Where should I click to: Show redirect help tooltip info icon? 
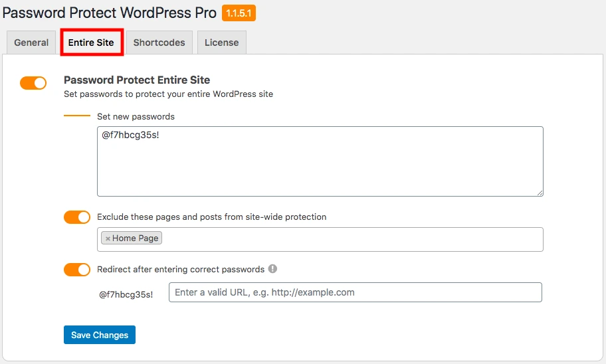click(x=272, y=269)
